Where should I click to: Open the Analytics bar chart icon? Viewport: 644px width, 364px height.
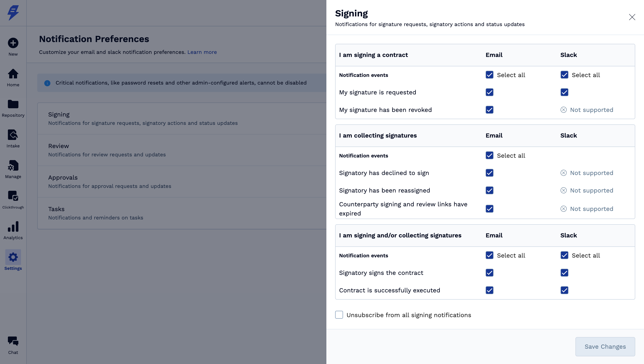[x=13, y=227]
